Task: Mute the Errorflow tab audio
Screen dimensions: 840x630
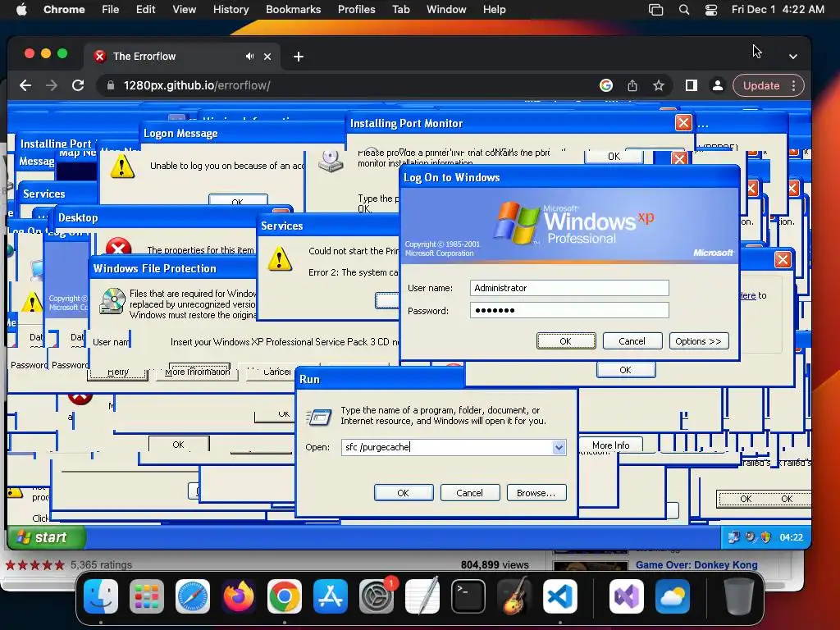Action: tap(249, 57)
